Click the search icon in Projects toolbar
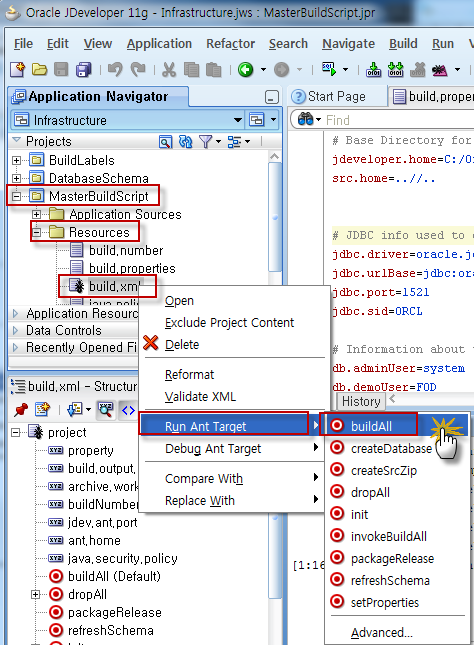Screen dimensions: 474x645 [x=165, y=142]
